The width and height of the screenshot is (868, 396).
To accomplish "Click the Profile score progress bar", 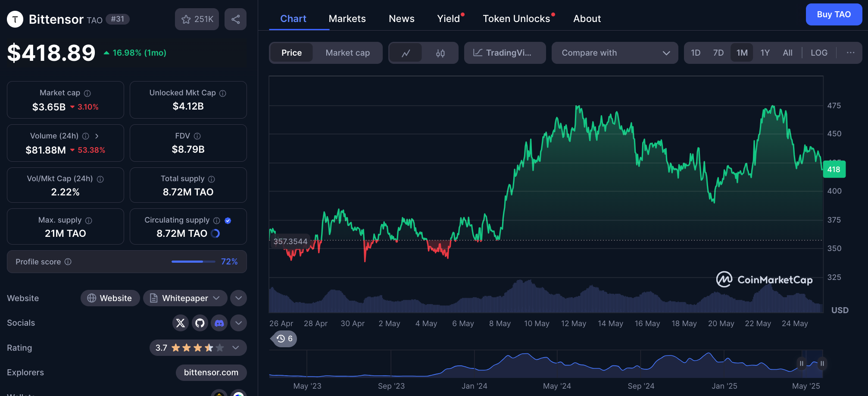I will click(x=193, y=261).
